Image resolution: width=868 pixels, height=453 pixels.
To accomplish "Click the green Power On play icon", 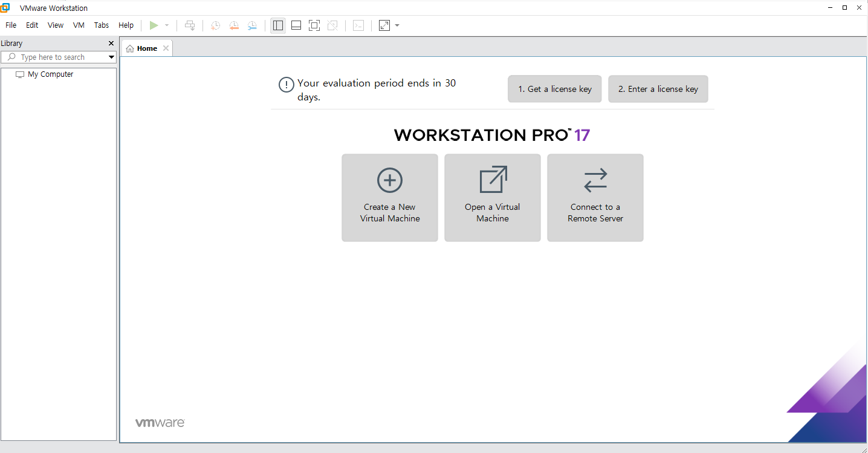I will point(154,25).
